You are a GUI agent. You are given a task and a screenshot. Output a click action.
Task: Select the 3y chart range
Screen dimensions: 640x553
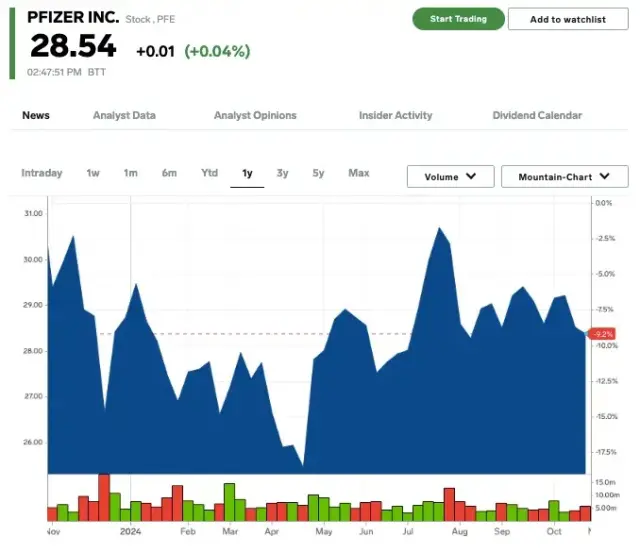click(x=283, y=173)
